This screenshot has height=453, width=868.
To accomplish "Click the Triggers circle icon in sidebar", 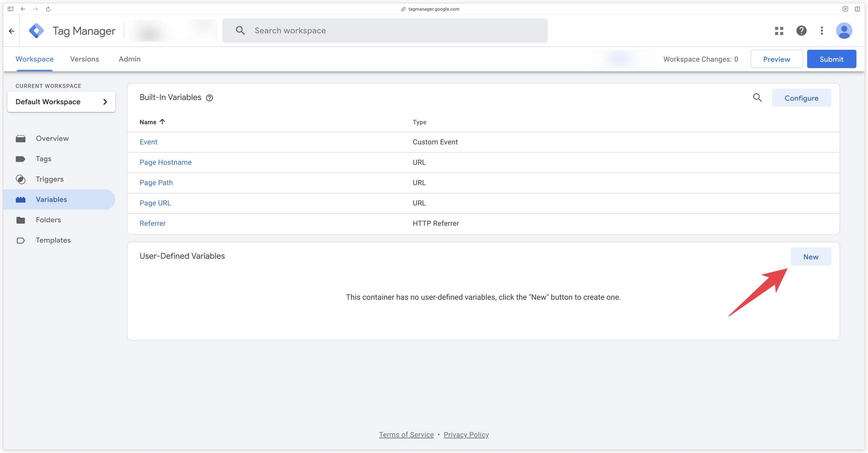I will (21, 179).
